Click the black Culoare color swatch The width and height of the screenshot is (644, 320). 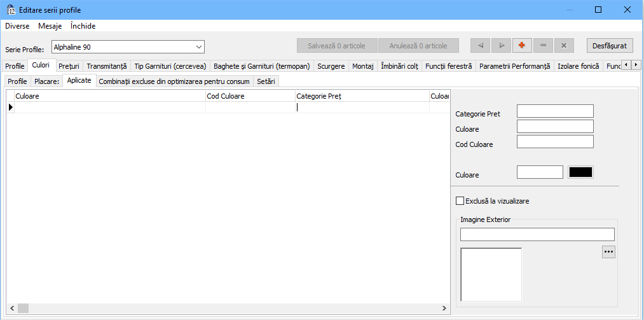tap(580, 172)
